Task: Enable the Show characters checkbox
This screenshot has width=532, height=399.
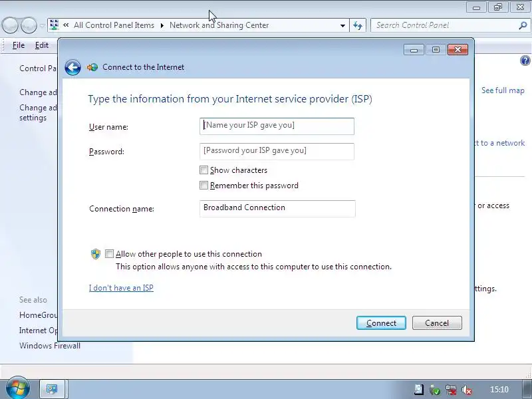Action: coord(203,170)
